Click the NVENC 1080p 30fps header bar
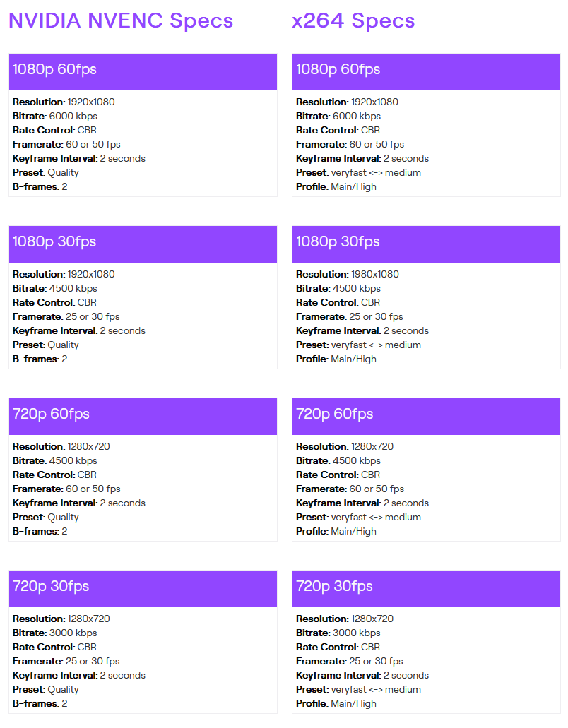 pyautogui.click(x=143, y=242)
